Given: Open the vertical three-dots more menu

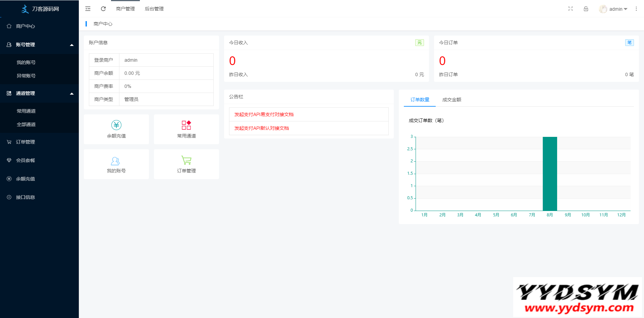Looking at the screenshot, I should [x=636, y=9].
